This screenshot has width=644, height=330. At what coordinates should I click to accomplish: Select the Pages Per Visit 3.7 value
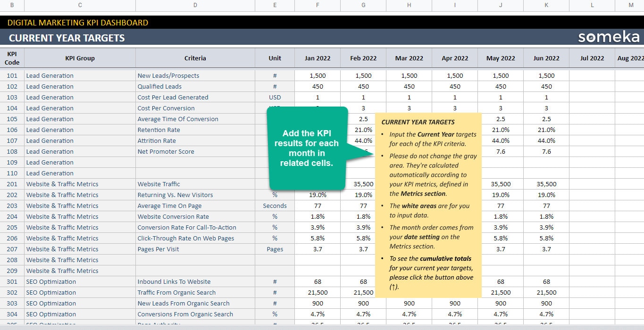(x=317, y=249)
